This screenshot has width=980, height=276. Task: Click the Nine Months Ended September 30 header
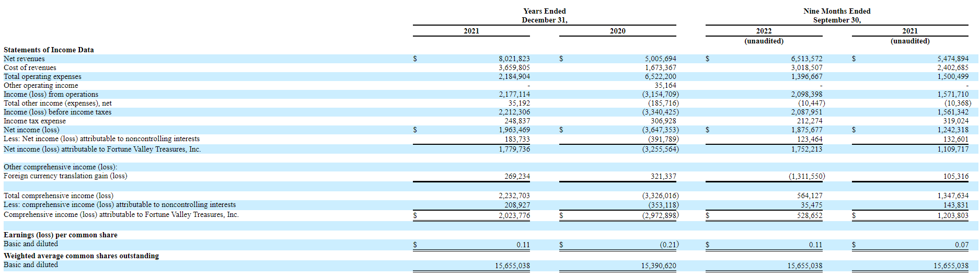pos(837,16)
